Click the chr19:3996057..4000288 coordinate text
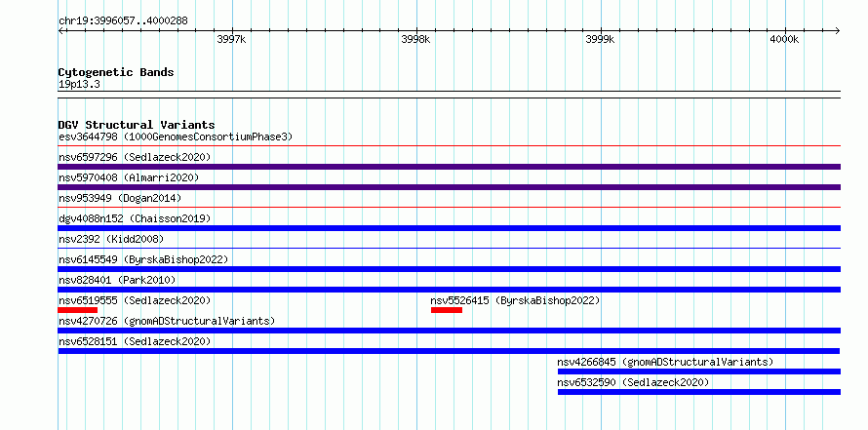Image resolution: width=868 pixels, height=430 pixels. [123, 21]
